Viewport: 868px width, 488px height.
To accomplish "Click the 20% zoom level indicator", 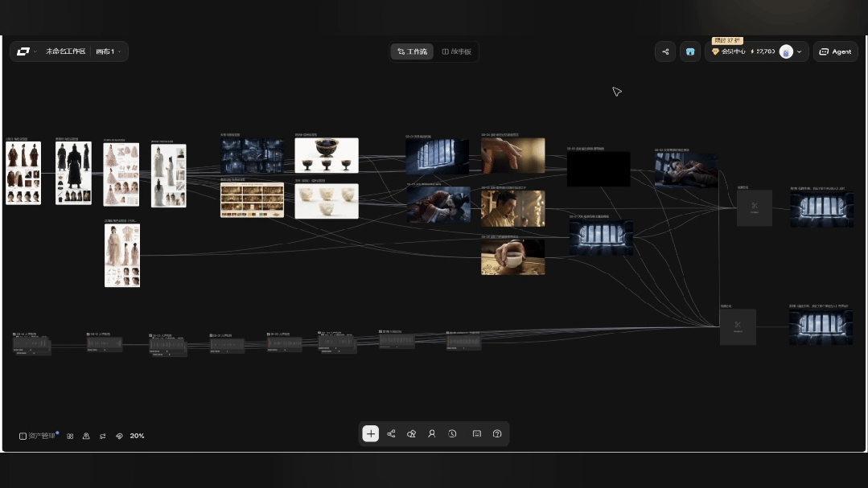I will pos(138,436).
